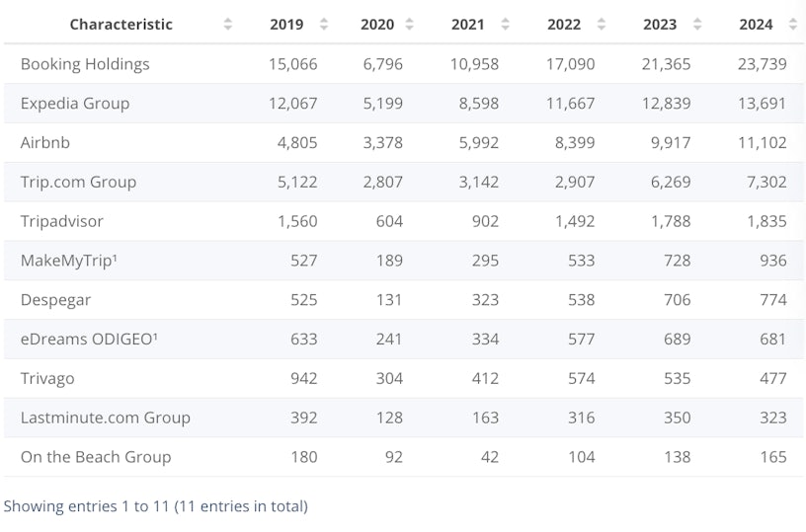Screen dimensions: 806x532
Task: Click eDreams ODIGEO 2019 value 633
Action: click(x=304, y=339)
